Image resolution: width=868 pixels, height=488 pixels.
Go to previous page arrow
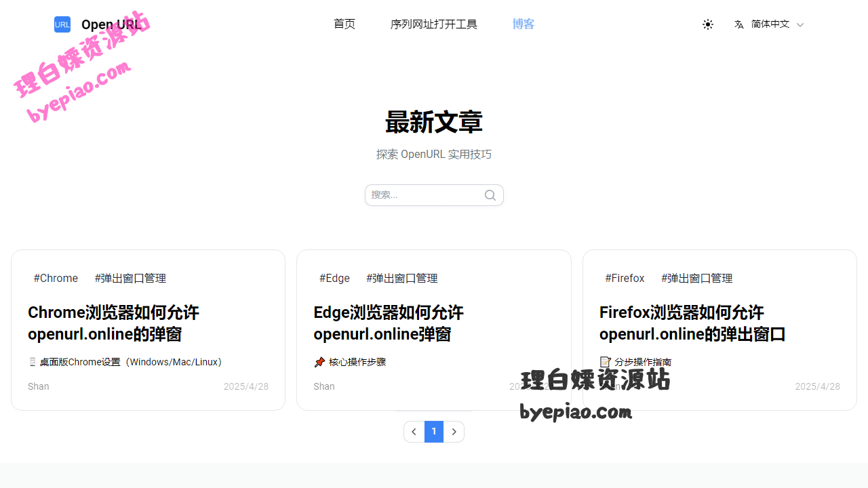tap(414, 432)
